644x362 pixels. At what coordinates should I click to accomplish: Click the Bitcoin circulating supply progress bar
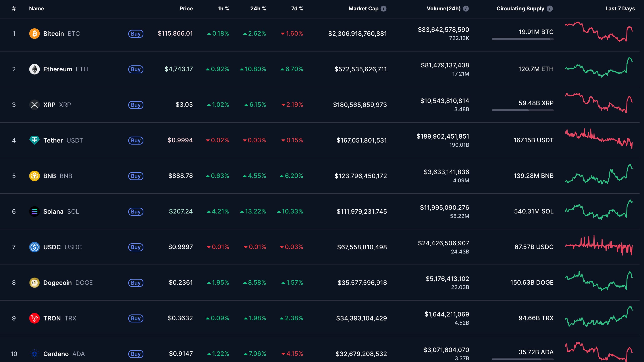(x=523, y=39)
